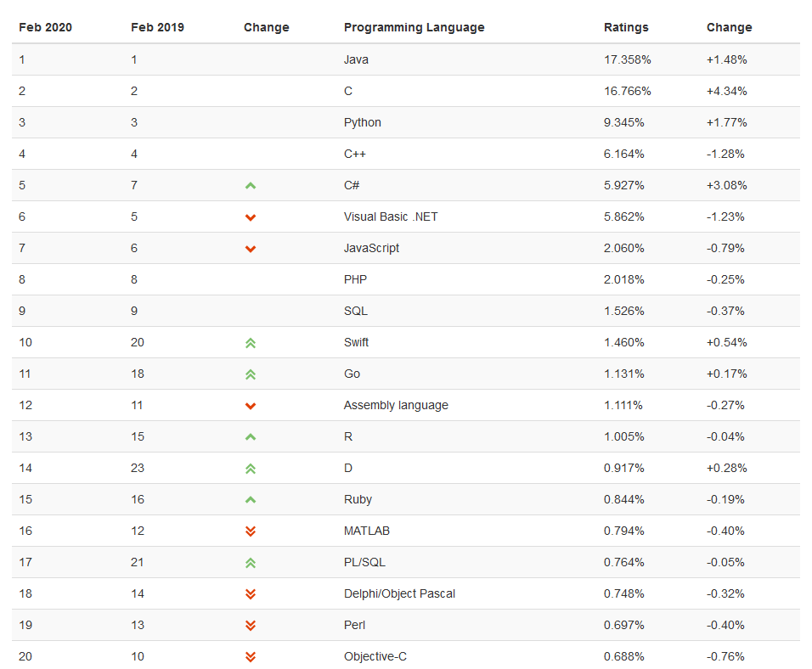Viewport: 812px width, 669px height.
Task: Click the double green up arrow for Swift
Action: 251,343
